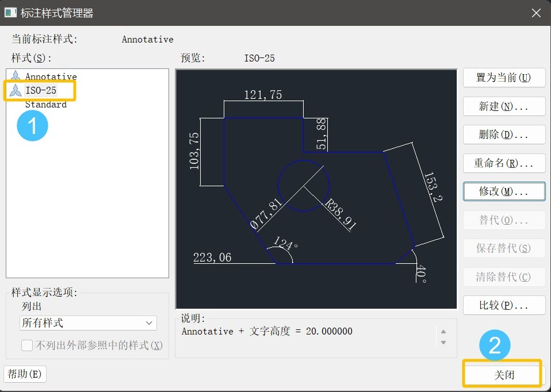This screenshot has width=551, height=392.
Task: Click the app icon in title bar
Action: [x=10, y=13]
